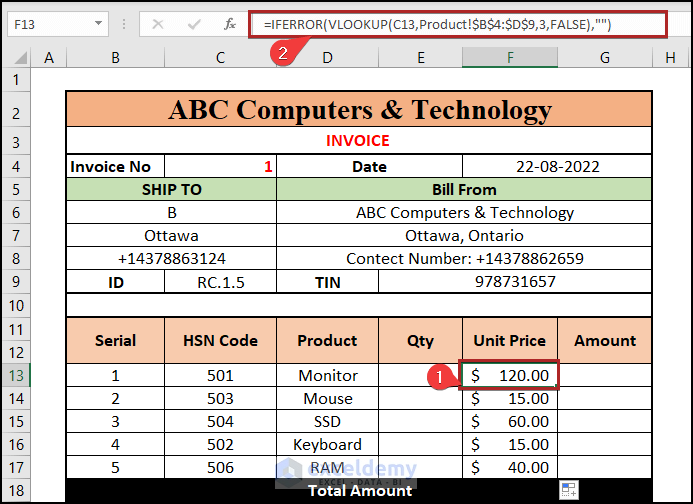This screenshot has width=693, height=504.
Task: Select row 4 header
Action: coord(16,167)
